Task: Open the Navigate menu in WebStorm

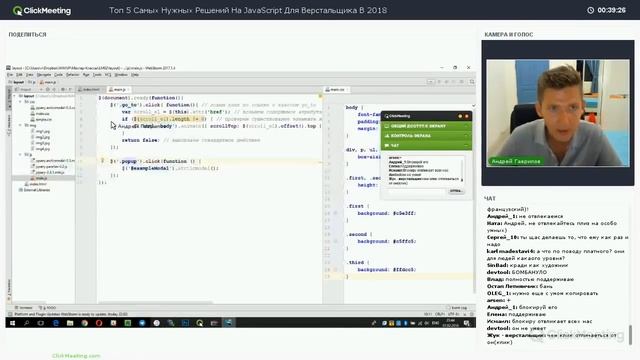Action: (44, 75)
